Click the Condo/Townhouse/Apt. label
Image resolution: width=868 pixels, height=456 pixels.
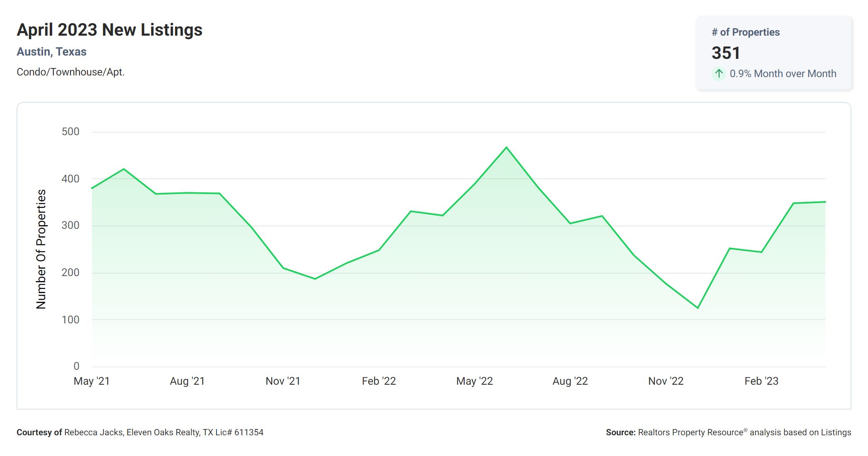coord(70,72)
